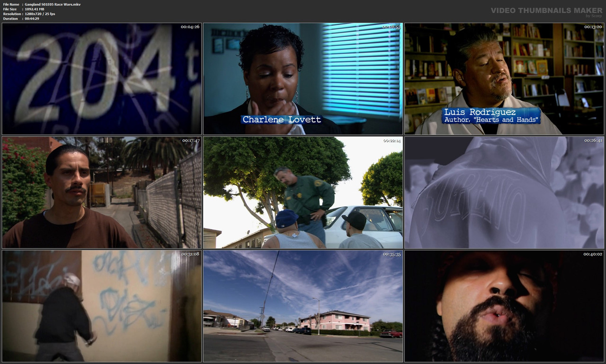Open the Charlene Lovett interview thumbnail

pyautogui.click(x=303, y=79)
